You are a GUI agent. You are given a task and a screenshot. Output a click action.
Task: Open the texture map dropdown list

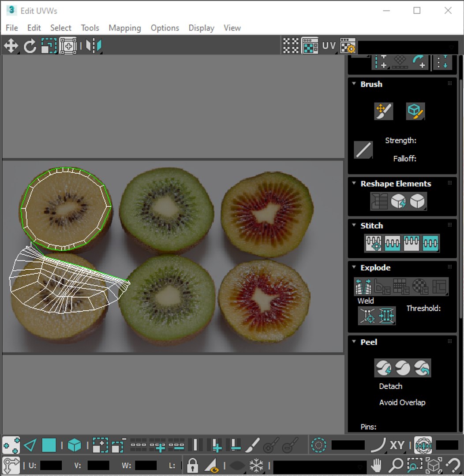(408, 47)
